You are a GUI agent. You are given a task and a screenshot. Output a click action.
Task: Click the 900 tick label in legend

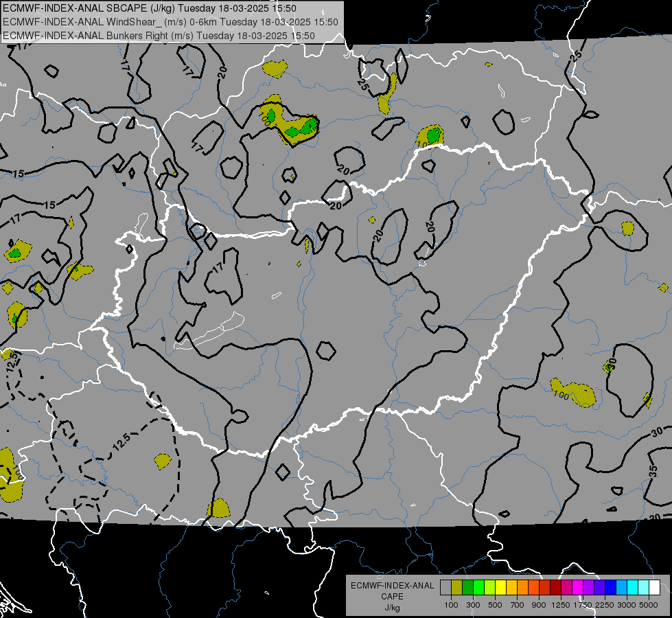pyautogui.click(x=539, y=605)
